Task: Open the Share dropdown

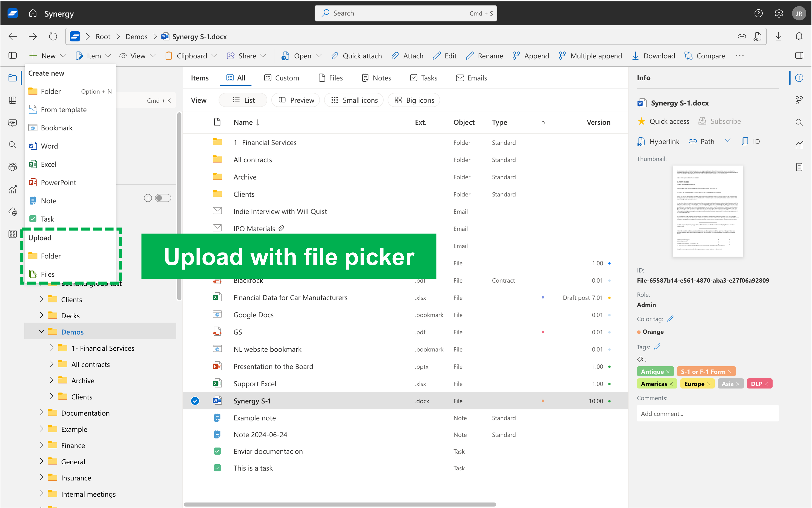Action: [246, 56]
